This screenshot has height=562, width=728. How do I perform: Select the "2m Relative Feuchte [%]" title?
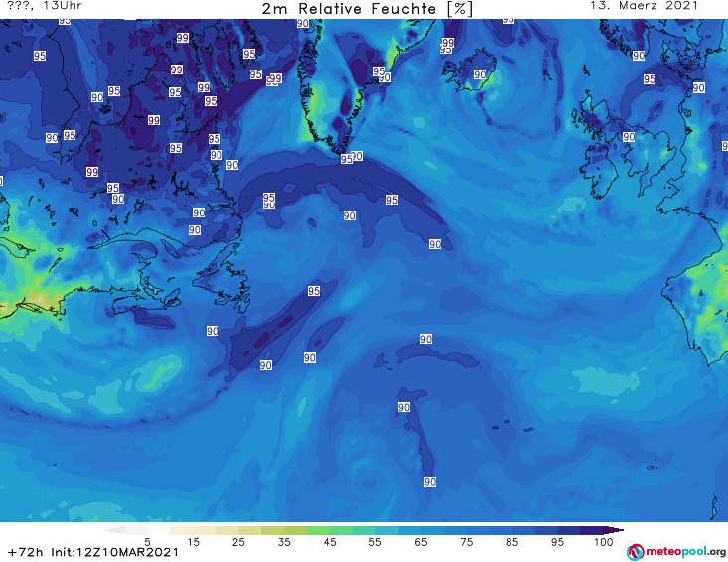(366, 9)
